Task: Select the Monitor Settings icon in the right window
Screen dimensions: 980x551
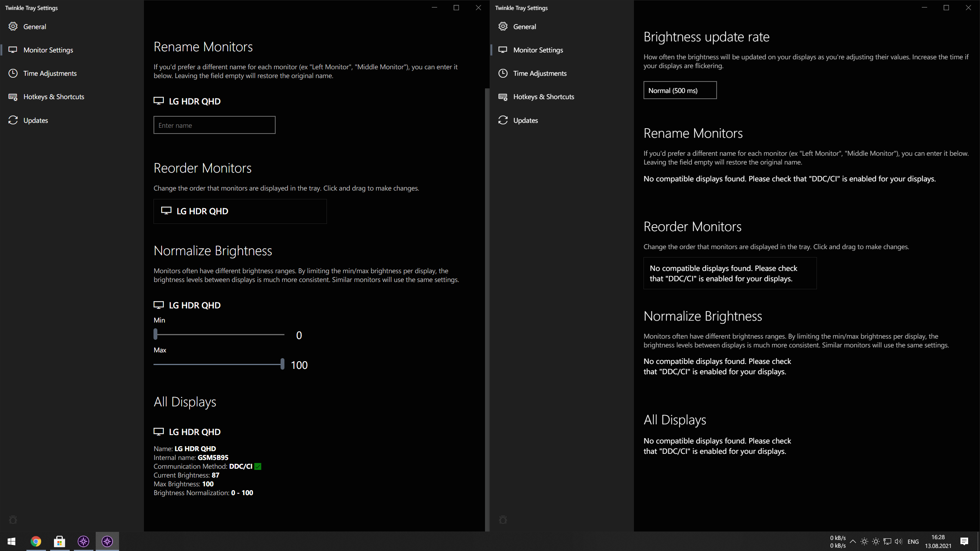Action: pyautogui.click(x=503, y=50)
